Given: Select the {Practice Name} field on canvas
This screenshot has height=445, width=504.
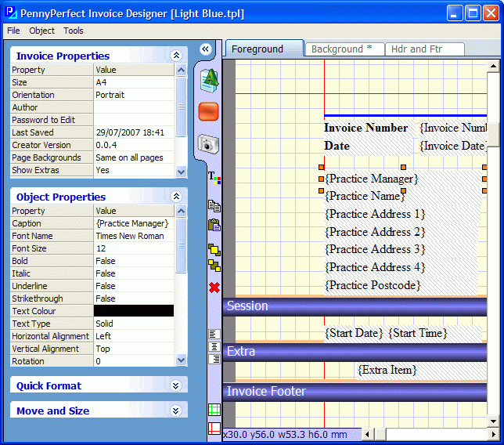Looking at the screenshot, I should [x=365, y=196].
